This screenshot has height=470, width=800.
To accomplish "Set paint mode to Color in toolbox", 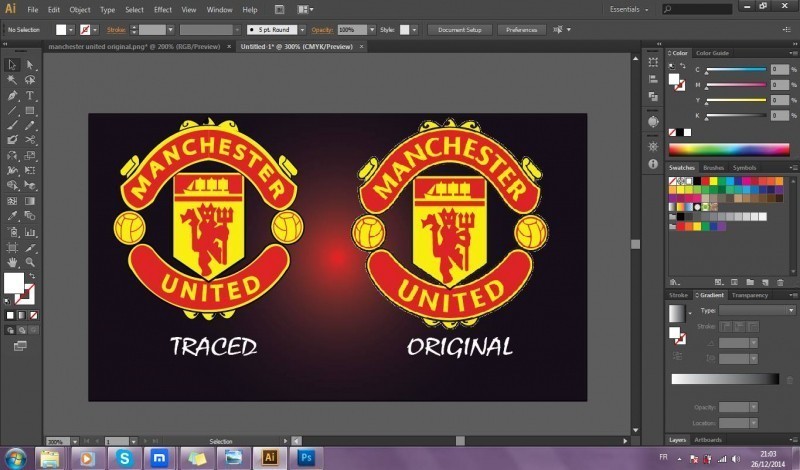I will (10, 315).
